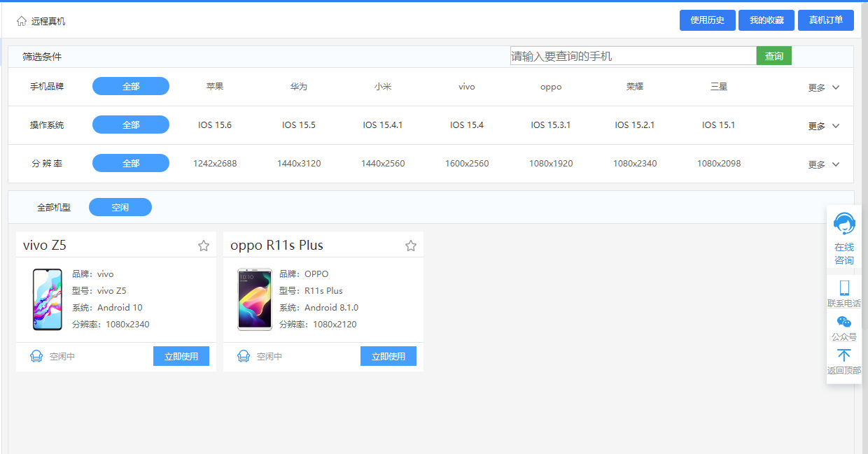Filter system by IOS 15.4.1
Screen dimensions: 868x454
383,125
